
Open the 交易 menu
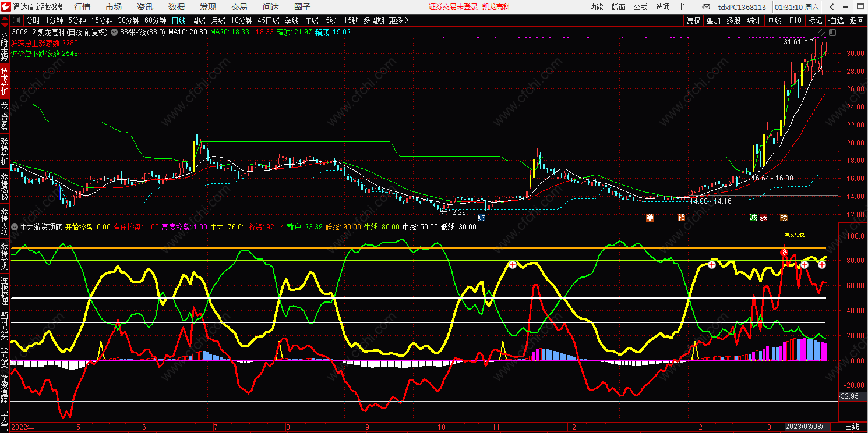[x=239, y=7]
